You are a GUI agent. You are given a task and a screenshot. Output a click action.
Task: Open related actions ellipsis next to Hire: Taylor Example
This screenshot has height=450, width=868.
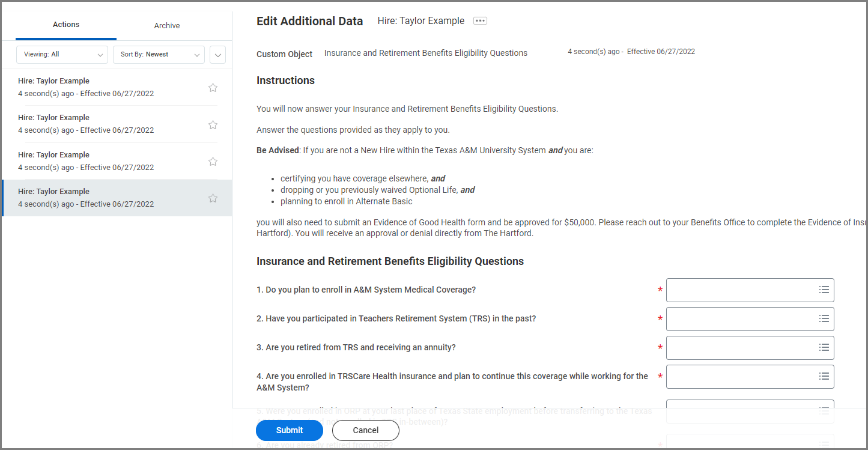[x=480, y=21]
